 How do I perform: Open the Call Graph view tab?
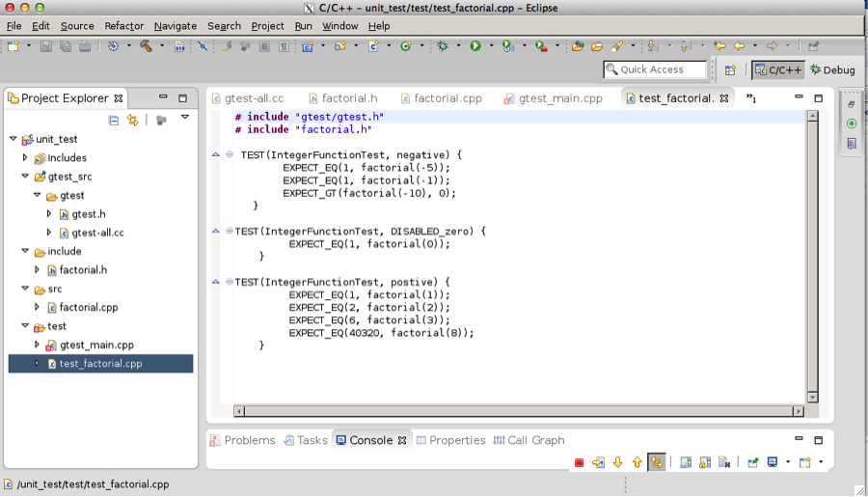[529, 440]
